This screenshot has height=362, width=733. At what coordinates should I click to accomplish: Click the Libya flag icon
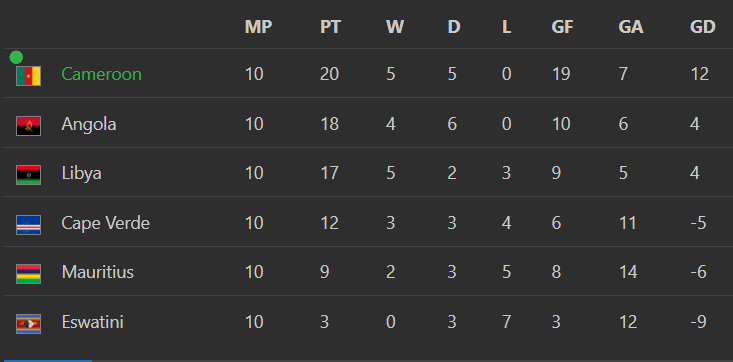tap(29, 175)
